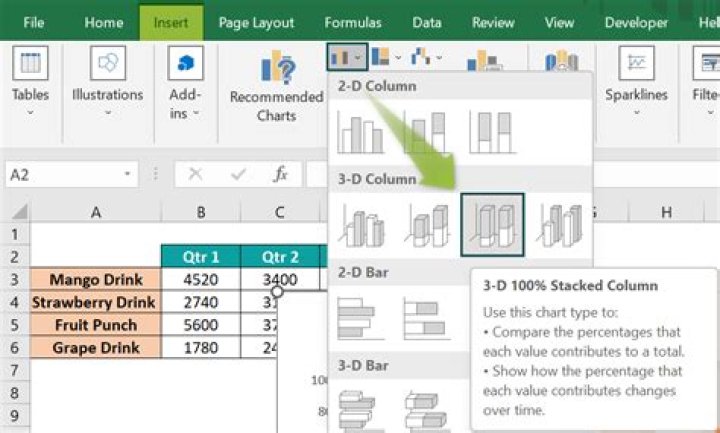Open Insert Column or Bar Chart dropdown
Image resolution: width=720 pixels, height=433 pixels.
(x=347, y=57)
